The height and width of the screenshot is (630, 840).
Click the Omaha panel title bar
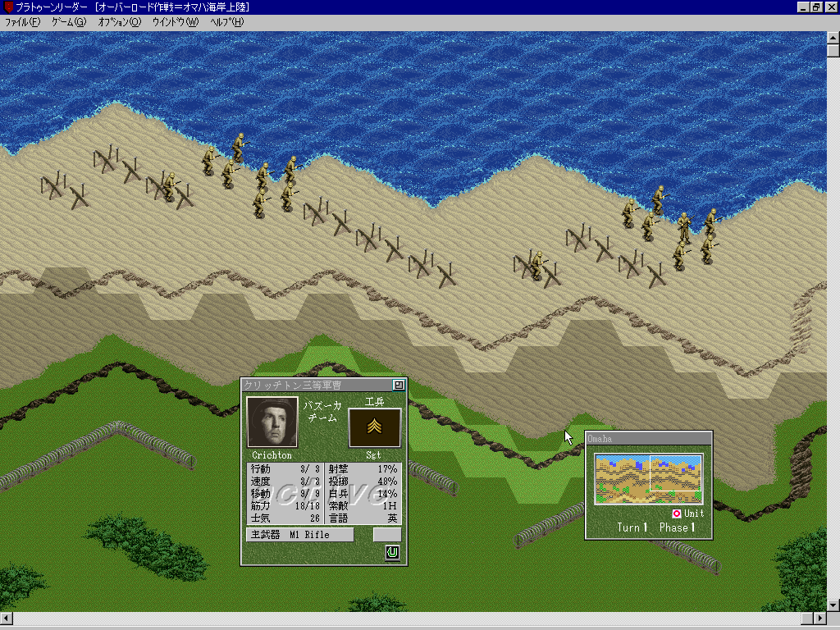click(x=648, y=439)
